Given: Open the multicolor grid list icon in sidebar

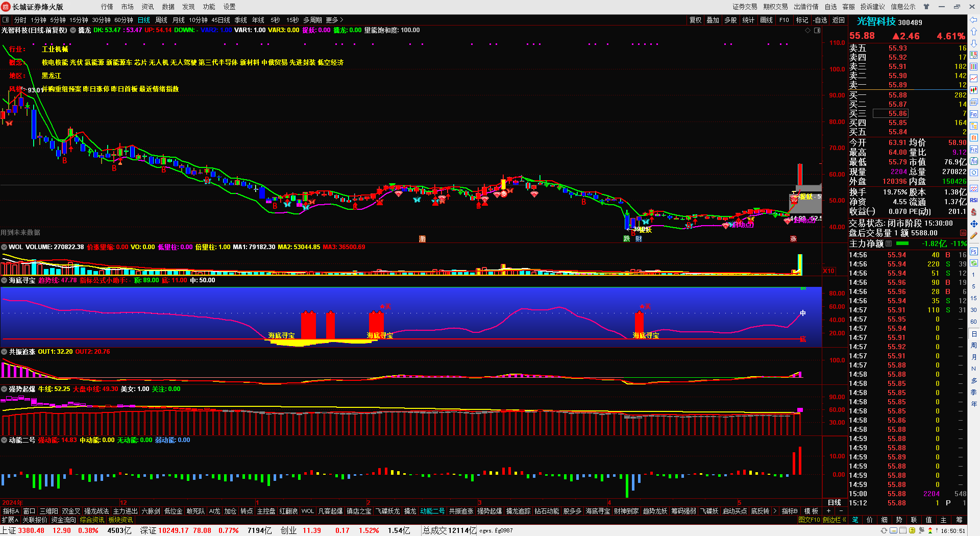Looking at the screenshot, I should click(974, 66).
